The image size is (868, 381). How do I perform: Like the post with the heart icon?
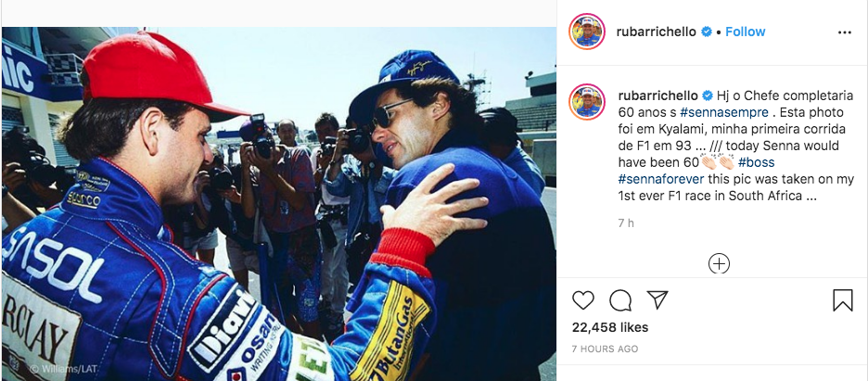point(583,299)
